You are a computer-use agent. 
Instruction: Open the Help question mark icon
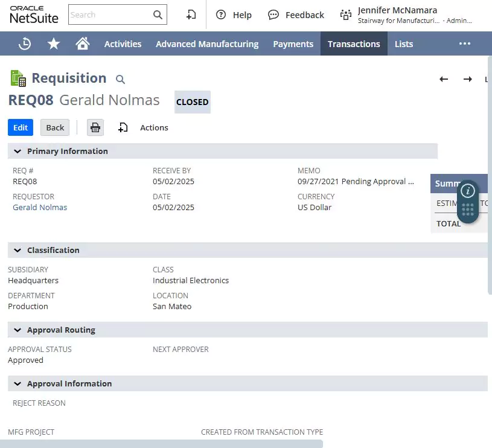coord(222,14)
